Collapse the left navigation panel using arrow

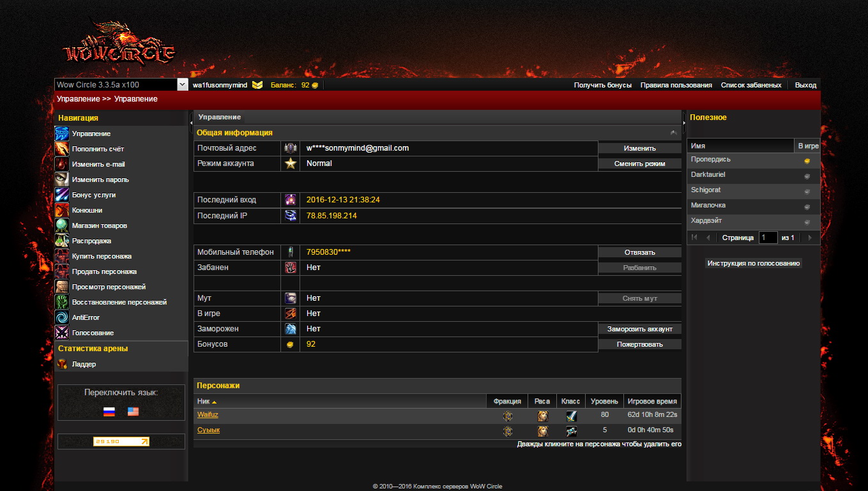coord(191,121)
